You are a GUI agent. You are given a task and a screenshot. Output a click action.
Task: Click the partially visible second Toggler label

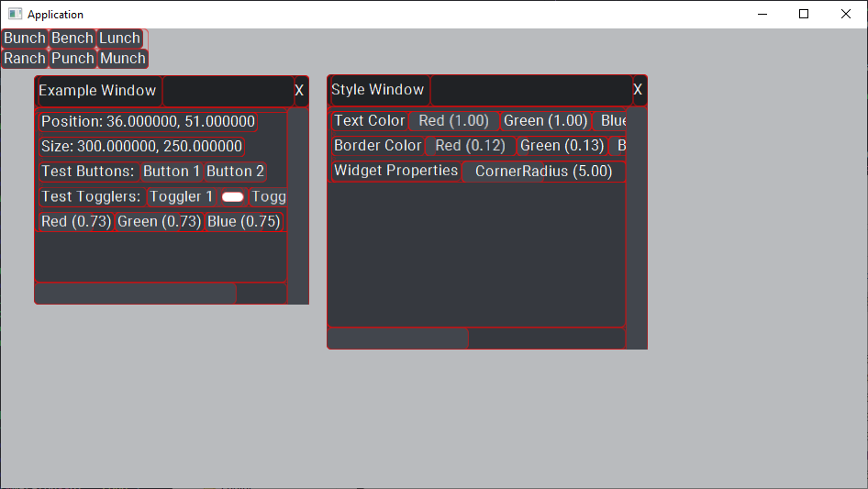pyautogui.click(x=269, y=197)
